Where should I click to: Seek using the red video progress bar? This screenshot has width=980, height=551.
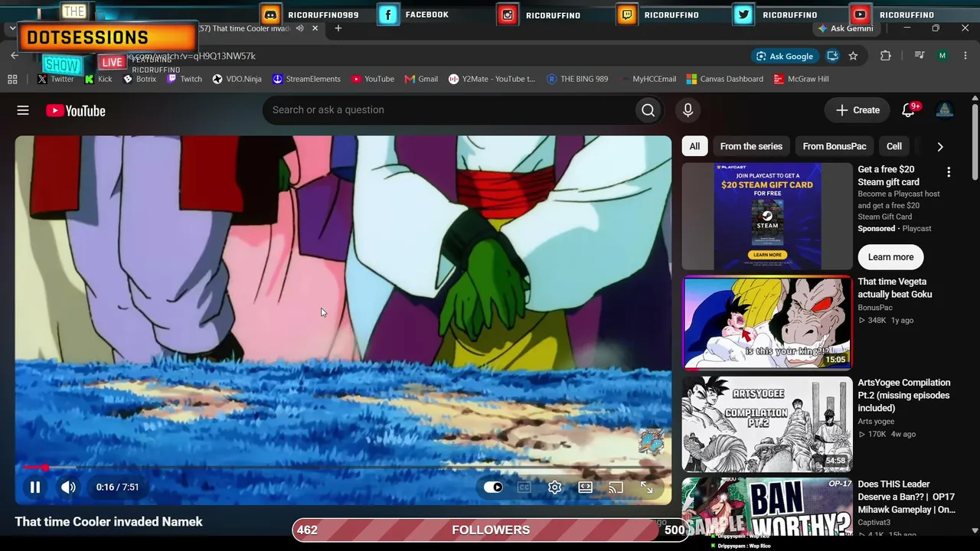click(x=343, y=467)
